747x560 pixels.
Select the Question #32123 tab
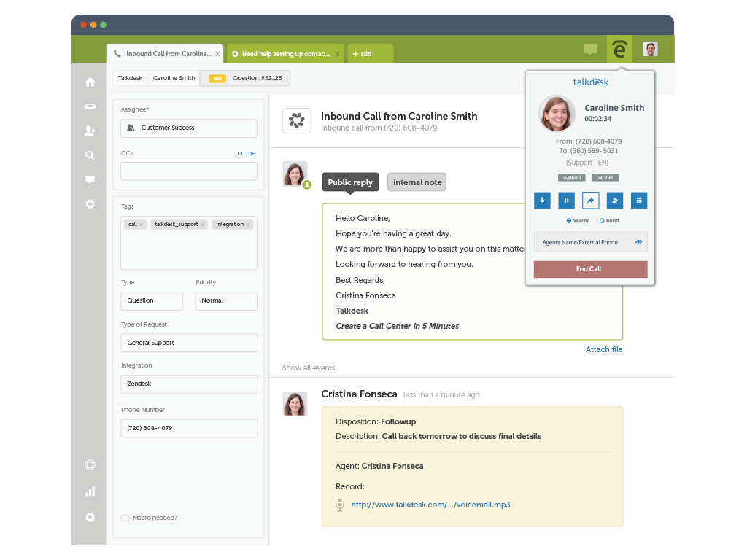[x=245, y=78]
